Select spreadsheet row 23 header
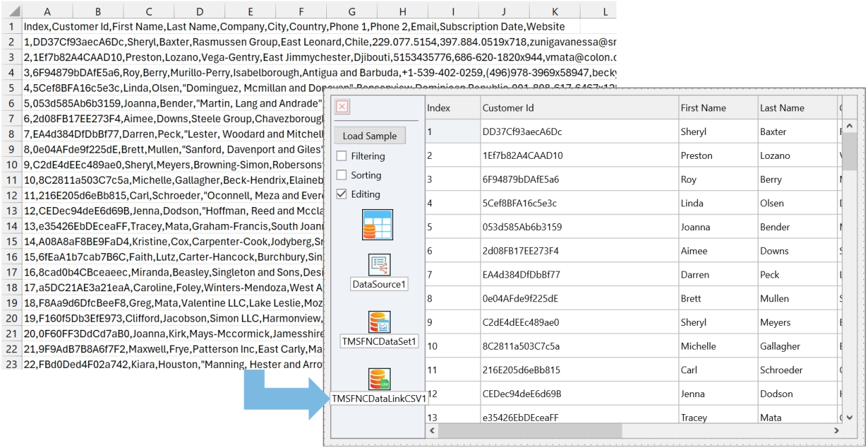 click(12, 364)
